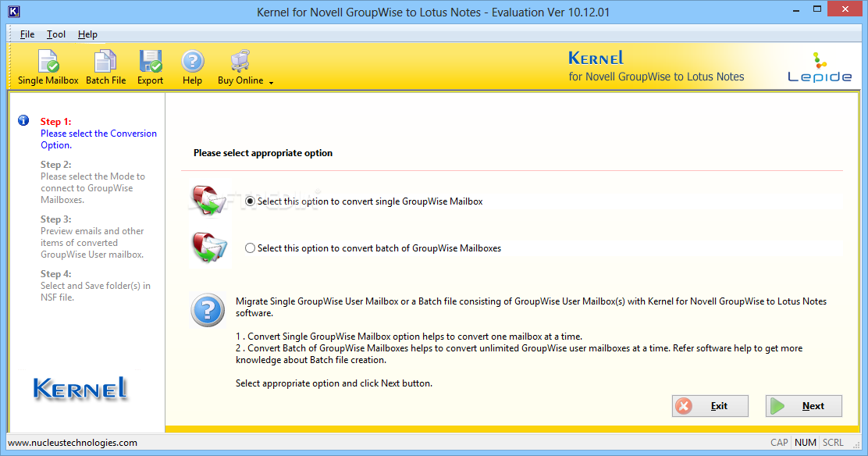Open Help from the toolbar
Screen dimensions: 868x456
[x=192, y=68]
